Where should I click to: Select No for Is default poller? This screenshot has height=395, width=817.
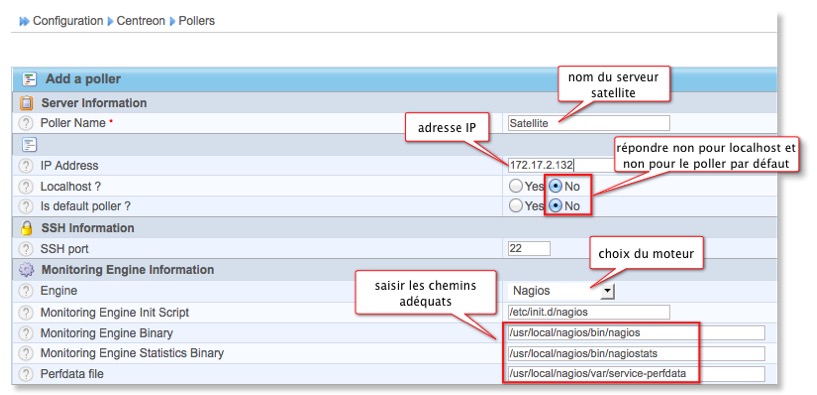point(555,206)
